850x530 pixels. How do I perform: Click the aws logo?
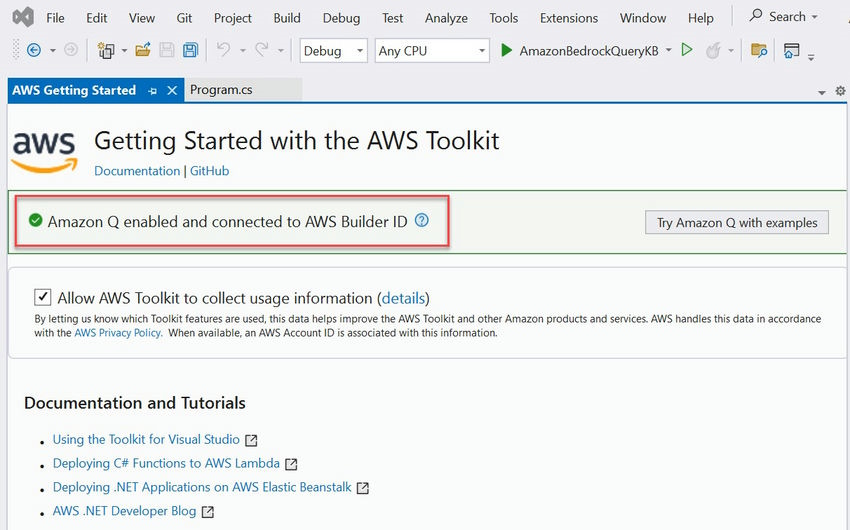point(44,151)
